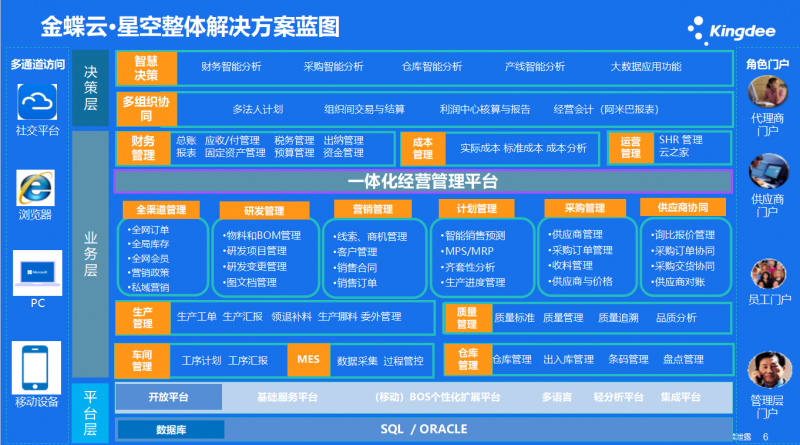The width and height of the screenshot is (800, 445).
Task: Click 云之家 text
Action: coord(674,152)
